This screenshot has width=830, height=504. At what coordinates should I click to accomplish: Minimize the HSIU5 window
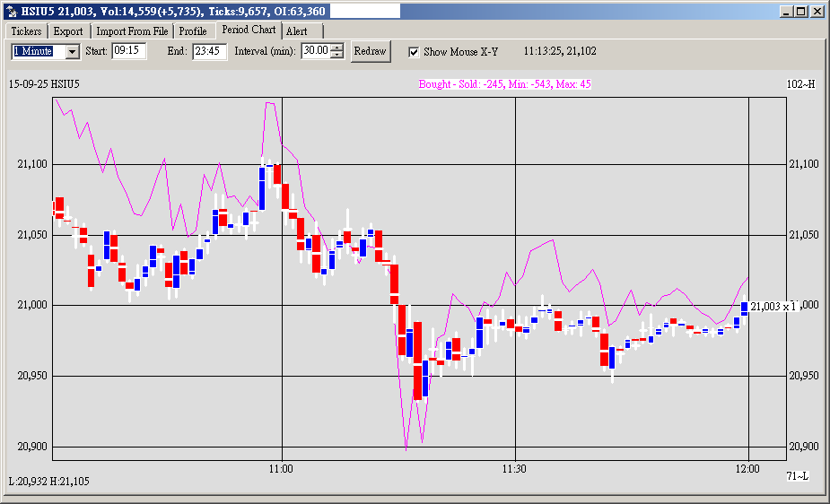(x=787, y=12)
